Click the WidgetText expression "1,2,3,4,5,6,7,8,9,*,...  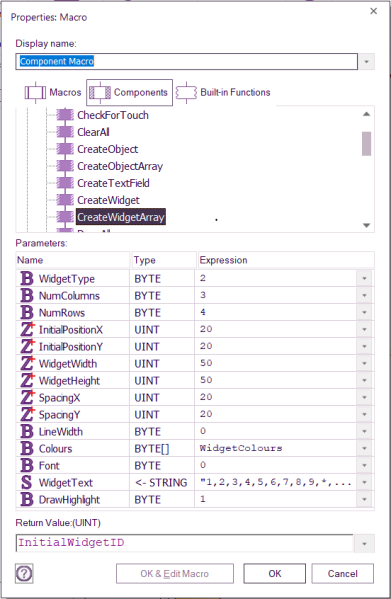tap(275, 482)
